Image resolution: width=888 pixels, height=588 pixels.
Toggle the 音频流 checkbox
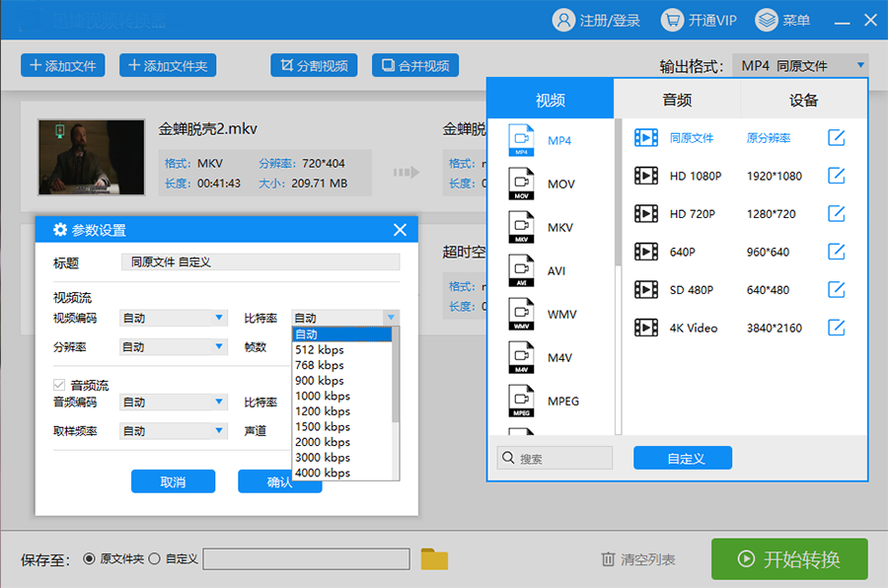(x=59, y=385)
